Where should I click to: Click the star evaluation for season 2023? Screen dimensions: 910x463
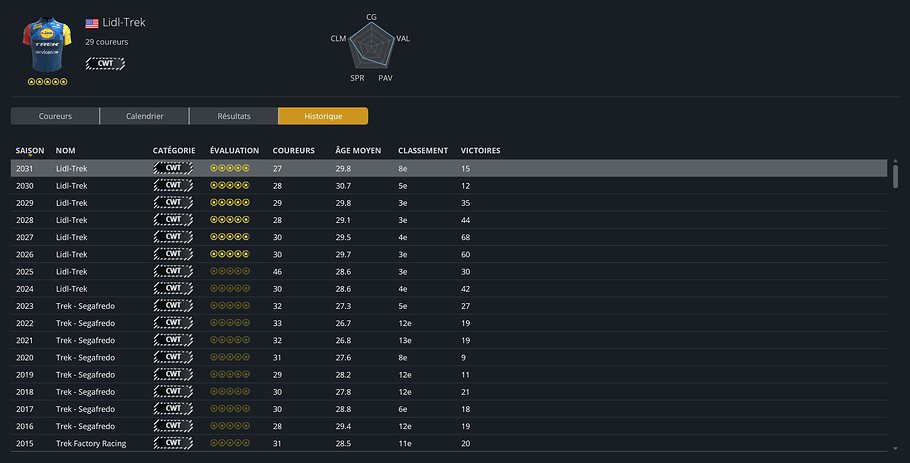(229, 306)
